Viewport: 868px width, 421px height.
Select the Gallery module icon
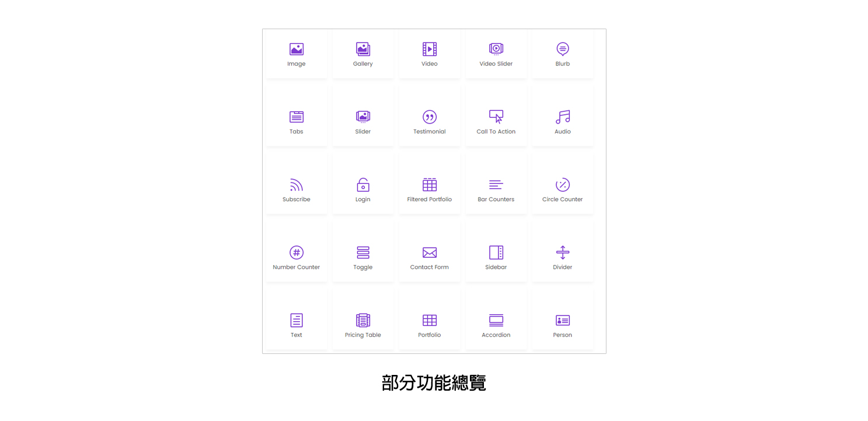click(363, 50)
